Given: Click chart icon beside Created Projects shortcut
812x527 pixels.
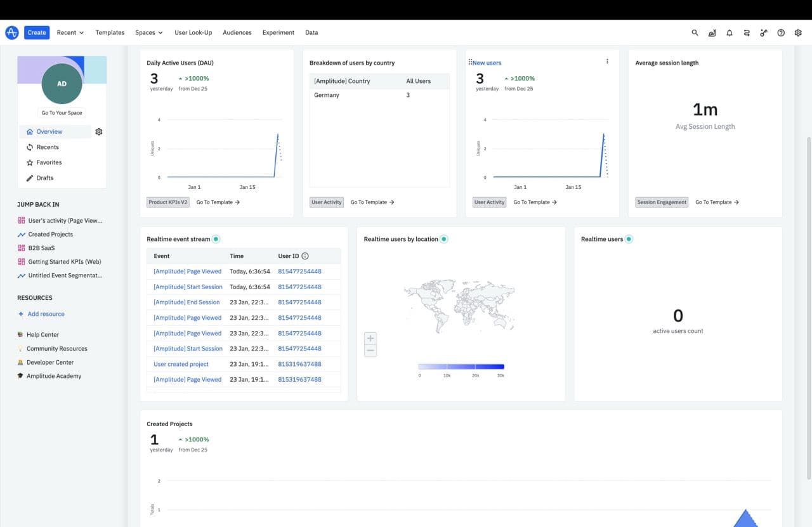Looking at the screenshot, I should point(22,234).
